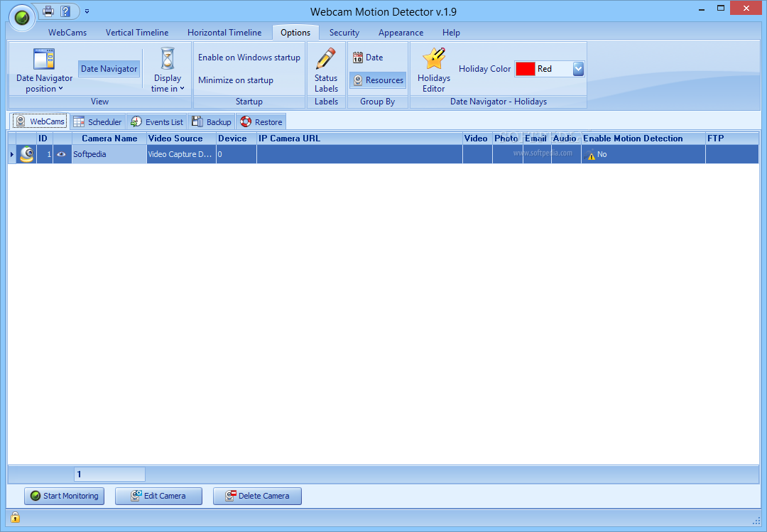Click the Enable Motion Detection column header

[643, 139]
